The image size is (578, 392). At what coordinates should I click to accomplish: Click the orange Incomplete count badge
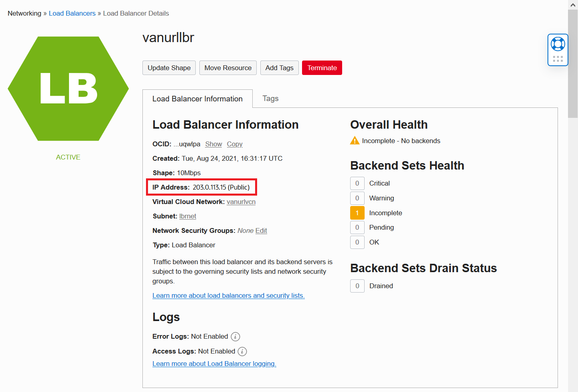[x=357, y=212]
